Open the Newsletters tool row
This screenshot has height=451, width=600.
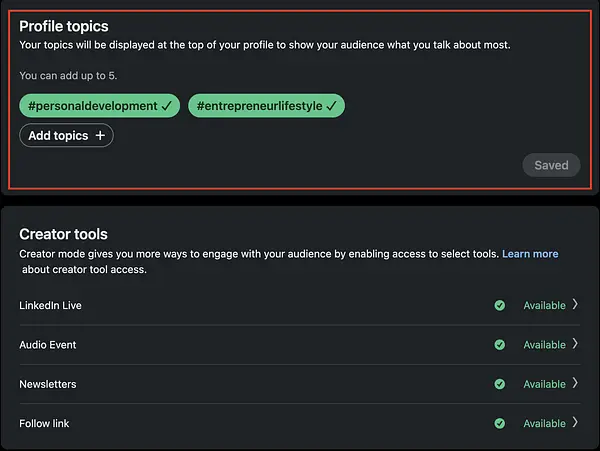300,384
